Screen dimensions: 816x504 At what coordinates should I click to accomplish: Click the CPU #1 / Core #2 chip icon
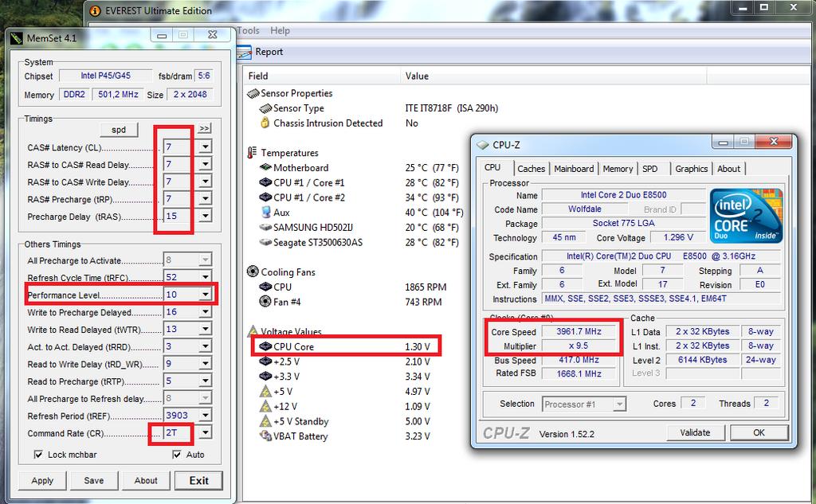pos(265,197)
